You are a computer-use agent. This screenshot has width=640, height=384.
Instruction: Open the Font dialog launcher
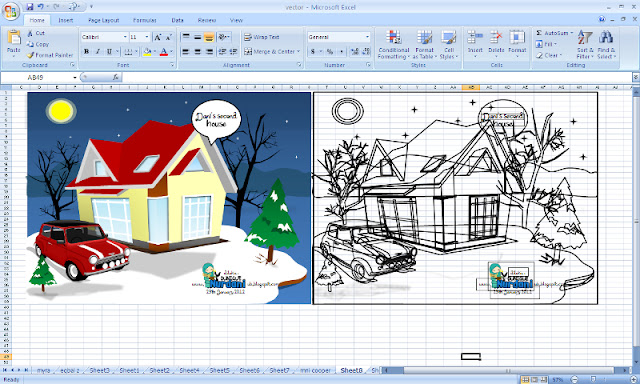click(x=172, y=65)
